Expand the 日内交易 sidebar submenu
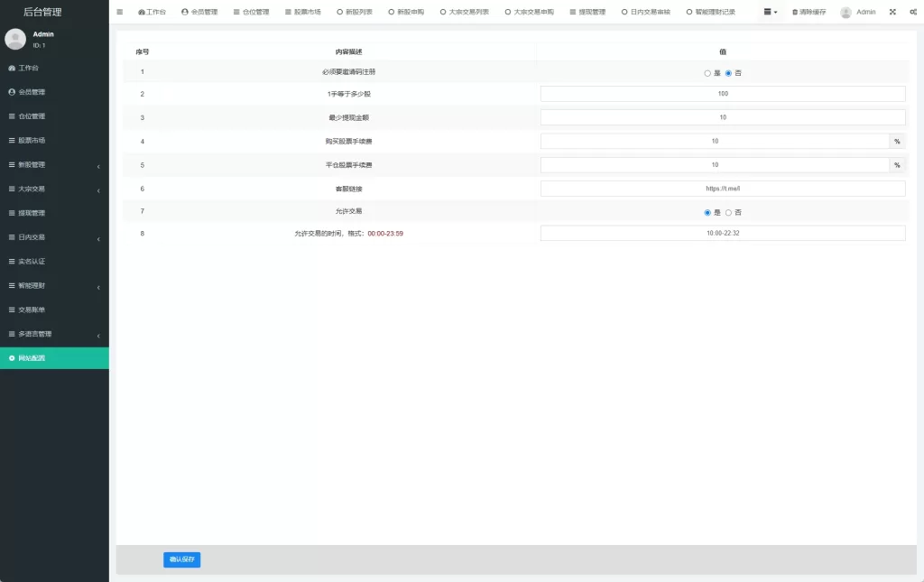This screenshot has height=582, width=924. 54,236
